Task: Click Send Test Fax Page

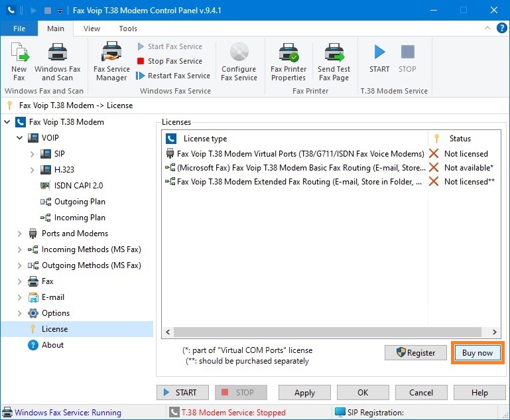Action: pyautogui.click(x=334, y=62)
